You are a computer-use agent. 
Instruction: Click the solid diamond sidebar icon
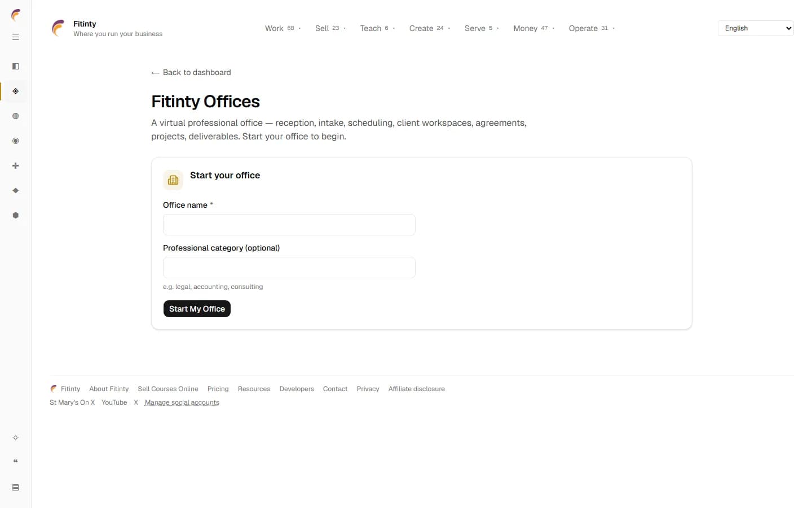pyautogui.click(x=16, y=191)
